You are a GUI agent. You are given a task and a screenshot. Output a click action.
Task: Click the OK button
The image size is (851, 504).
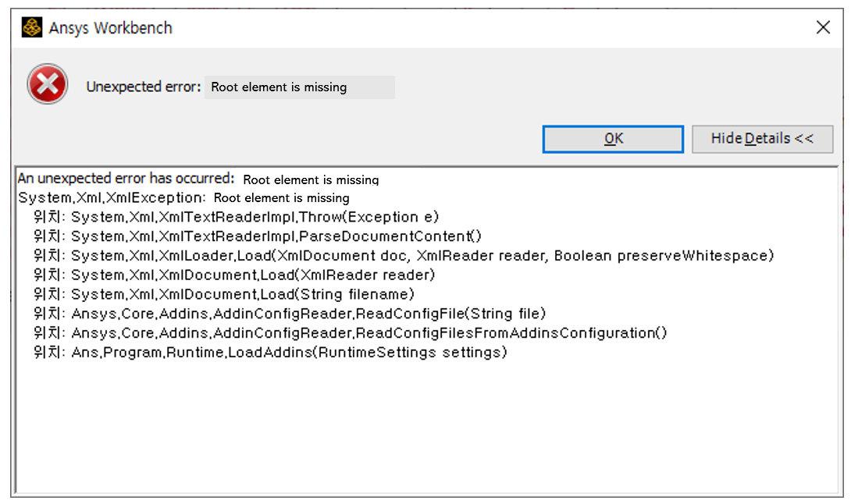[x=613, y=140]
